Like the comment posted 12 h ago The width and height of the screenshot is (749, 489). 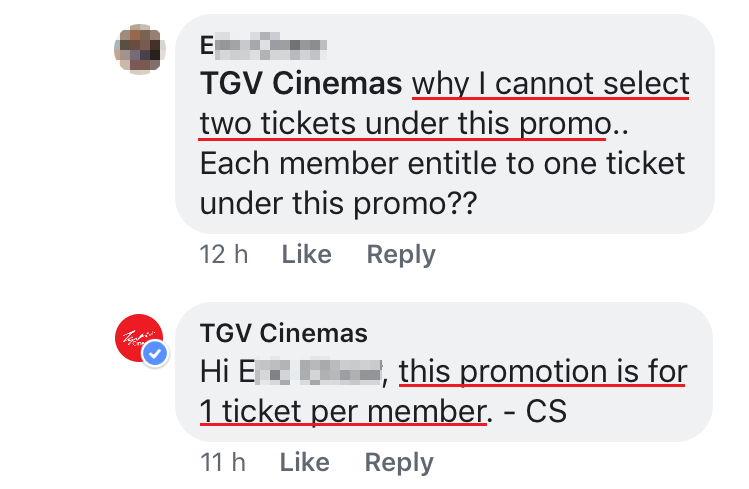pos(306,255)
